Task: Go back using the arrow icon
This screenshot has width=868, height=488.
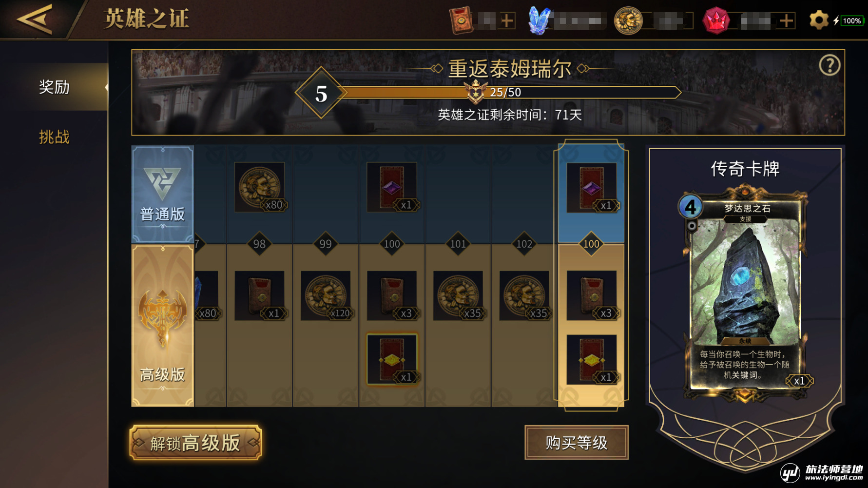Action: (x=34, y=20)
